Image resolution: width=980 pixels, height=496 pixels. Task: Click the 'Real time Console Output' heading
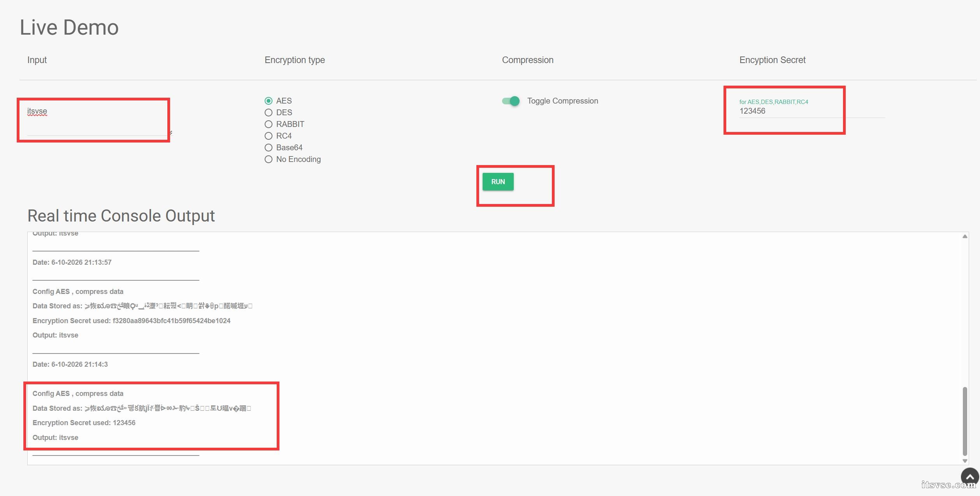[x=121, y=216]
